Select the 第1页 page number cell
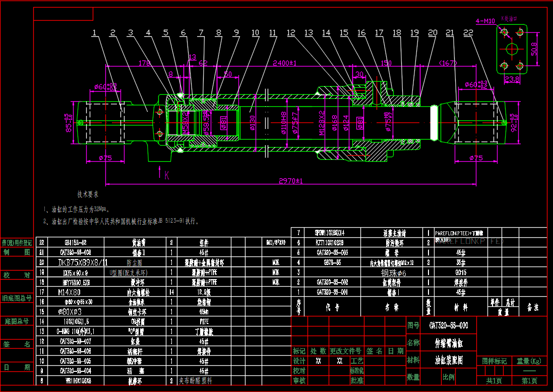This screenshot has width=553, height=392. 529,380
